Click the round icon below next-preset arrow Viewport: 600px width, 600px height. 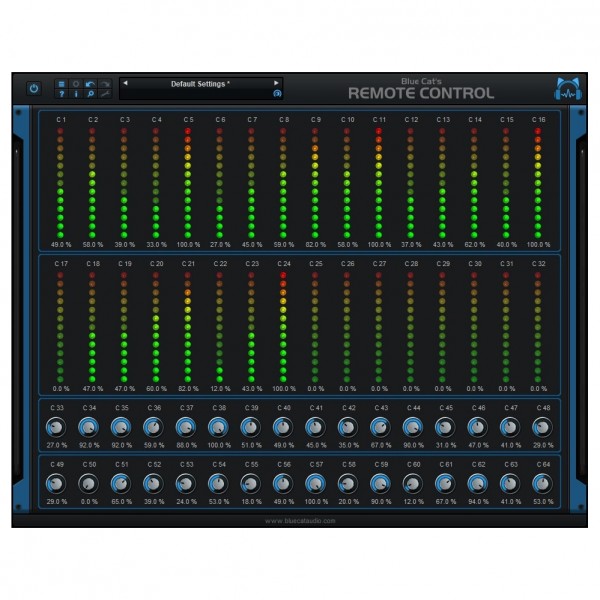(277, 93)
